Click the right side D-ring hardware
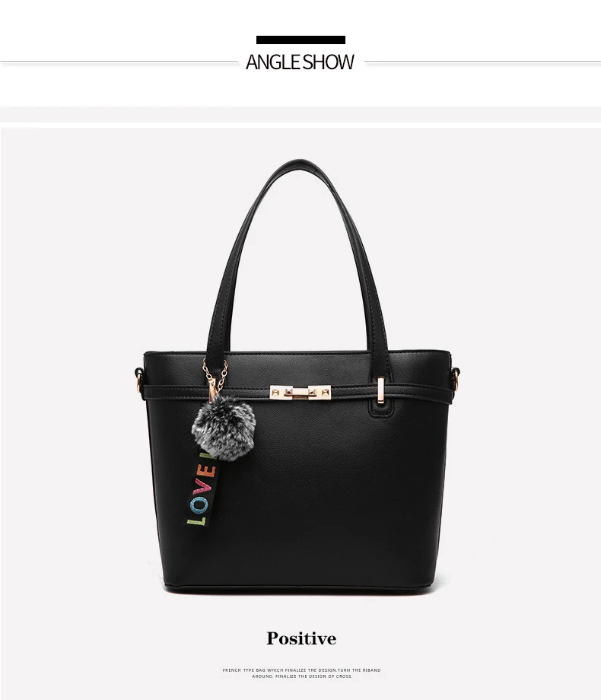This screenshot has width=601, height=700. (455, 380)
